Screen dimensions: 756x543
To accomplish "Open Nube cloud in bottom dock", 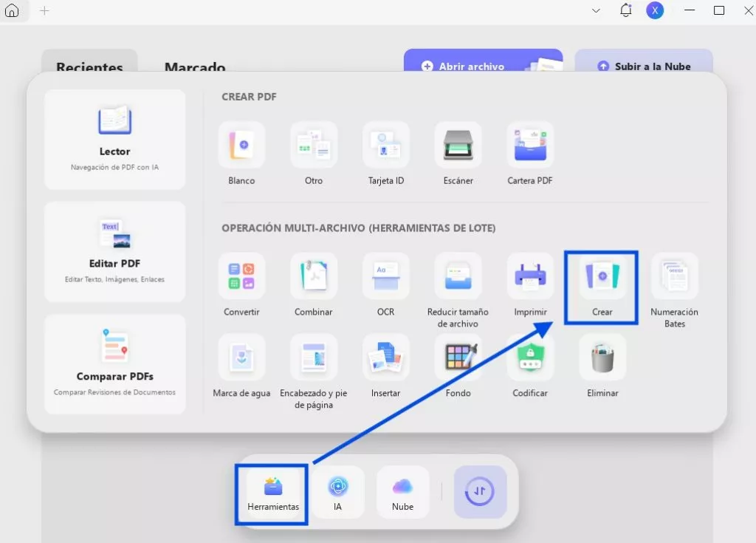I will 402,494.
